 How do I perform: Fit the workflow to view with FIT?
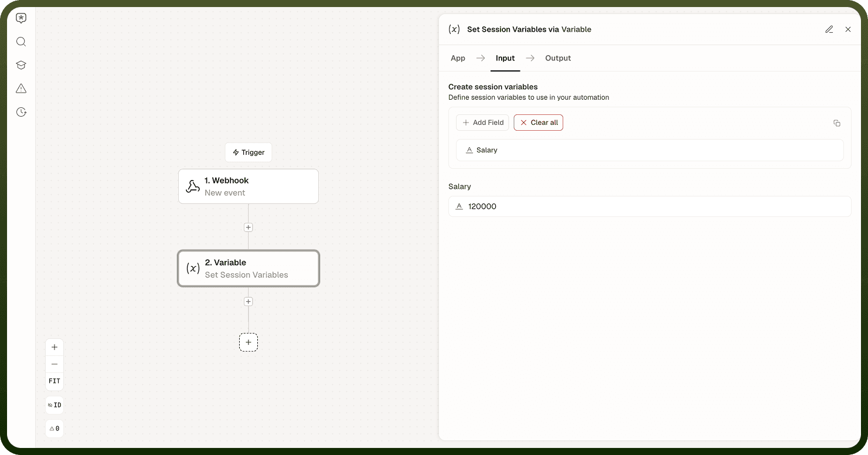click(55, 381)
